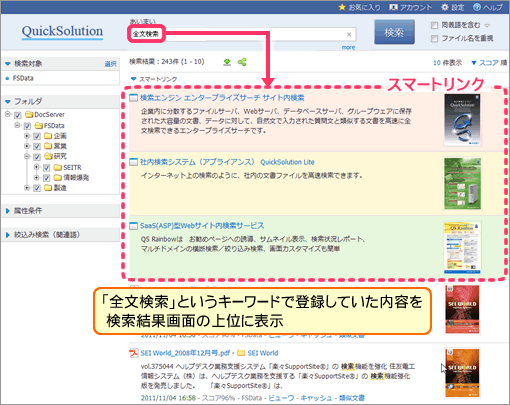510x405 pixels.
Task: Collapse the 研究 folder tree node
Action: pos(27,156)
